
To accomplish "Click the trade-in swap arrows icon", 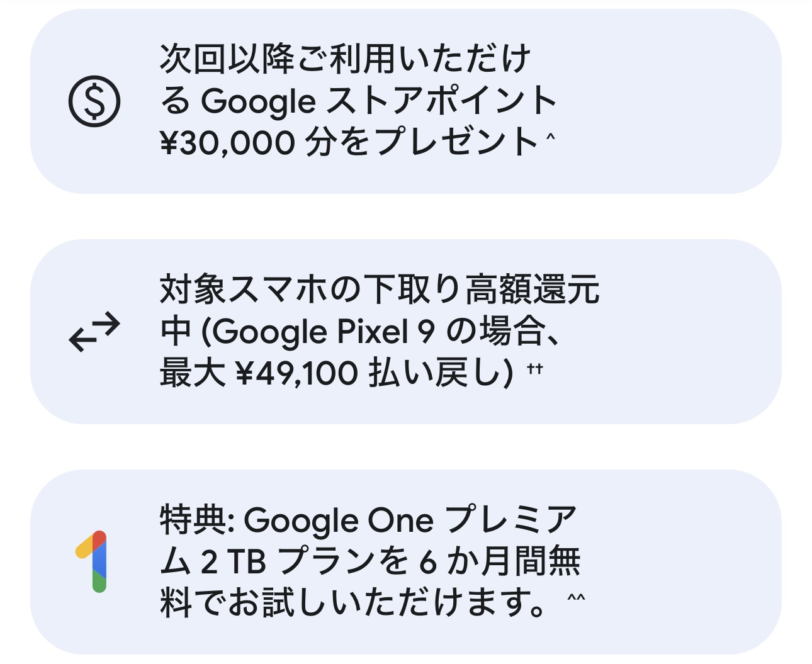I will [x=94, y=332].
